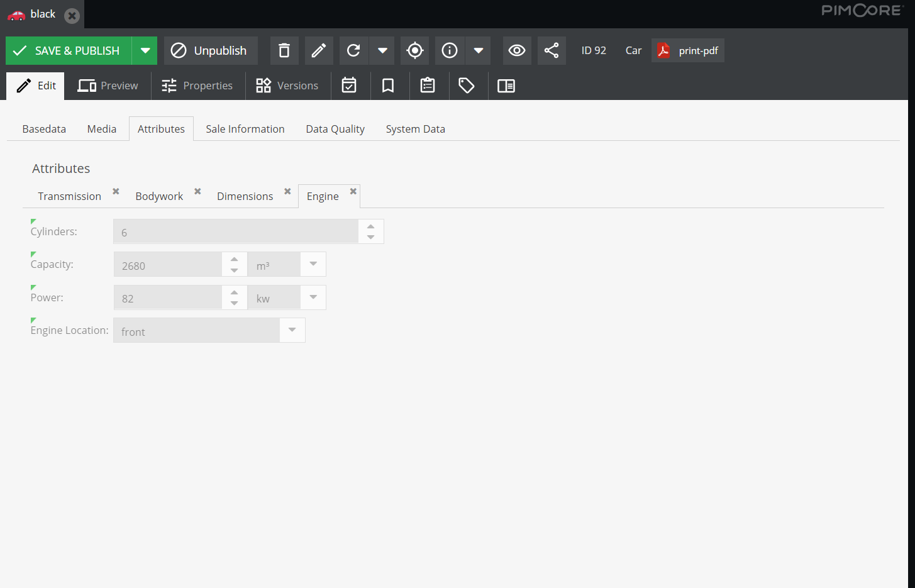Remove the Transmission group with its x
915x588 pixels.
click(116, 191)
